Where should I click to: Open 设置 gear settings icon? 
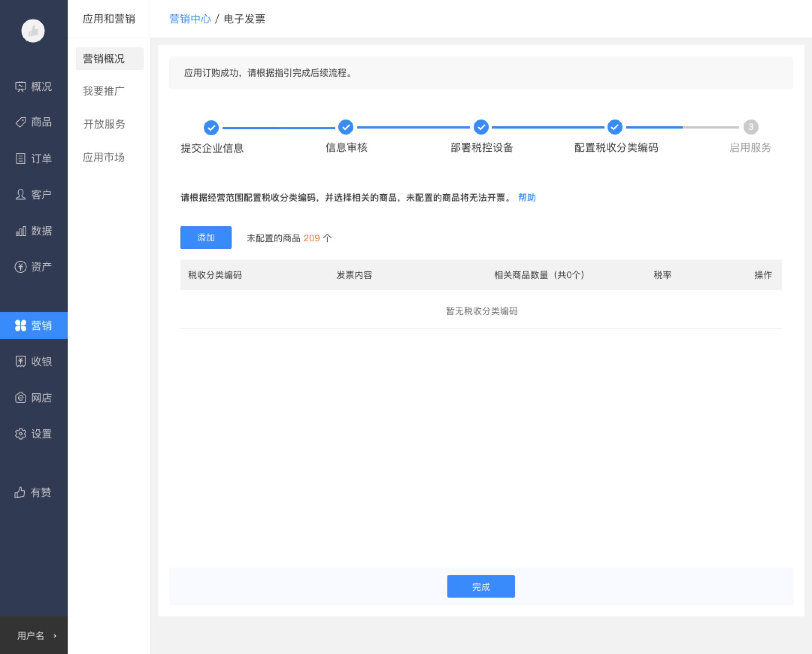20,434
